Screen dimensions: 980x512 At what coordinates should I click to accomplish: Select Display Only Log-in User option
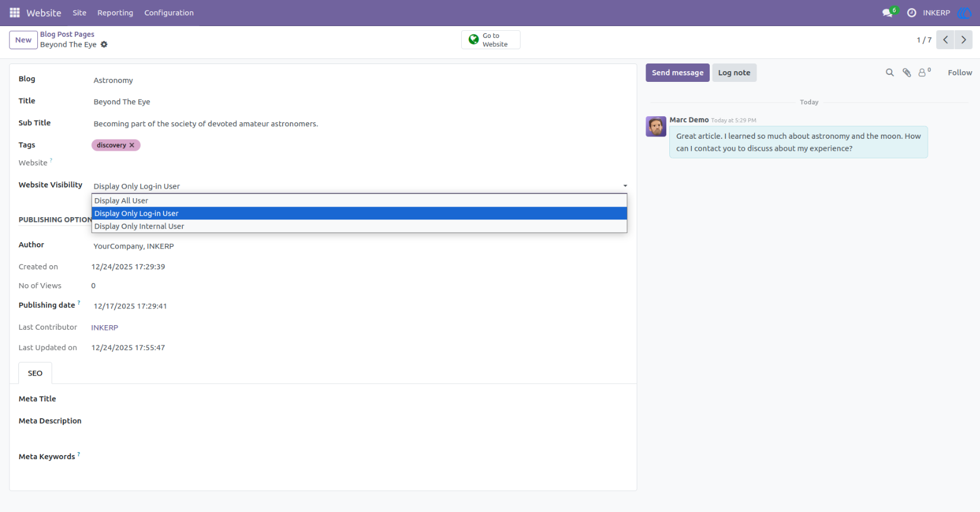point(359,214)
